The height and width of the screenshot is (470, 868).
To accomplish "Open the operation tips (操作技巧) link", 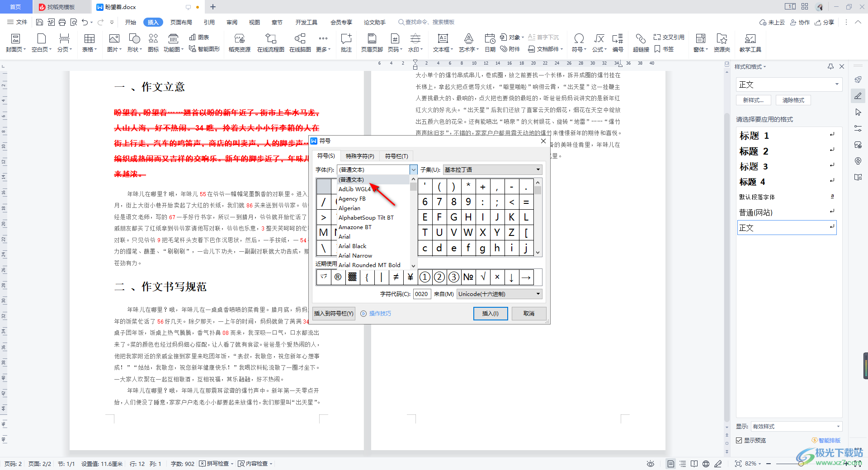I will (x=376, y=313).
